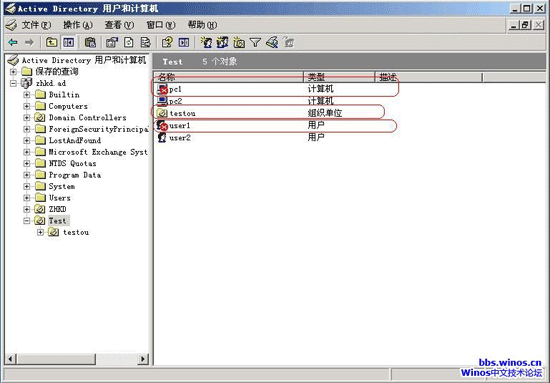
Task: Select Program Data in the tree
Action: pos(75,175)
